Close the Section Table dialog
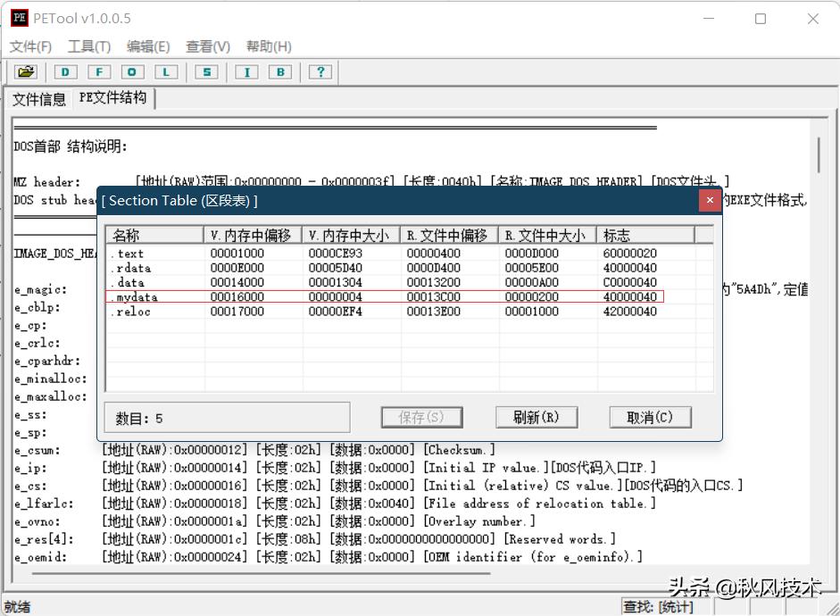 point(710,200)
